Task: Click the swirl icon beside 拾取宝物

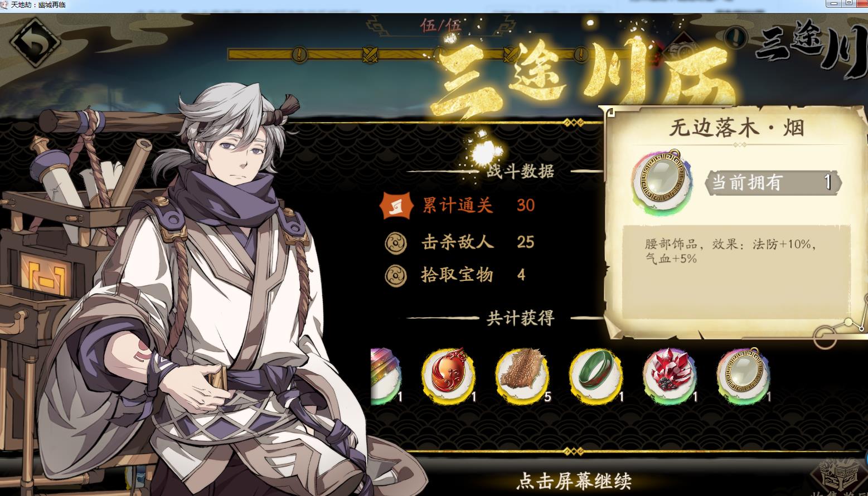Action: tap(396, 275)
